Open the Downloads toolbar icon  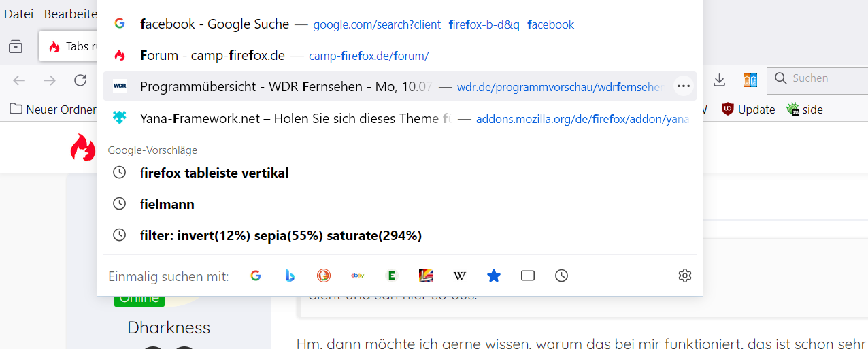click(x=719, y=80)
